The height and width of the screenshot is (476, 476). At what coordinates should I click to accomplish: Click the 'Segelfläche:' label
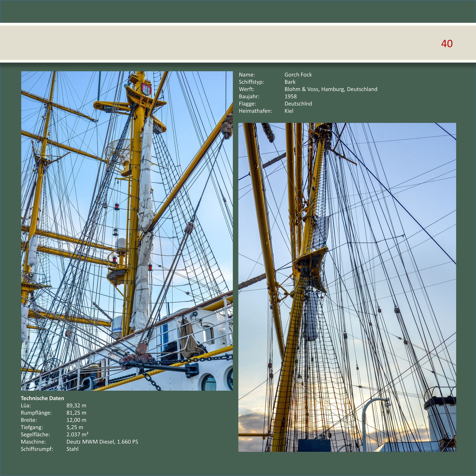click(x=35, y=435)
